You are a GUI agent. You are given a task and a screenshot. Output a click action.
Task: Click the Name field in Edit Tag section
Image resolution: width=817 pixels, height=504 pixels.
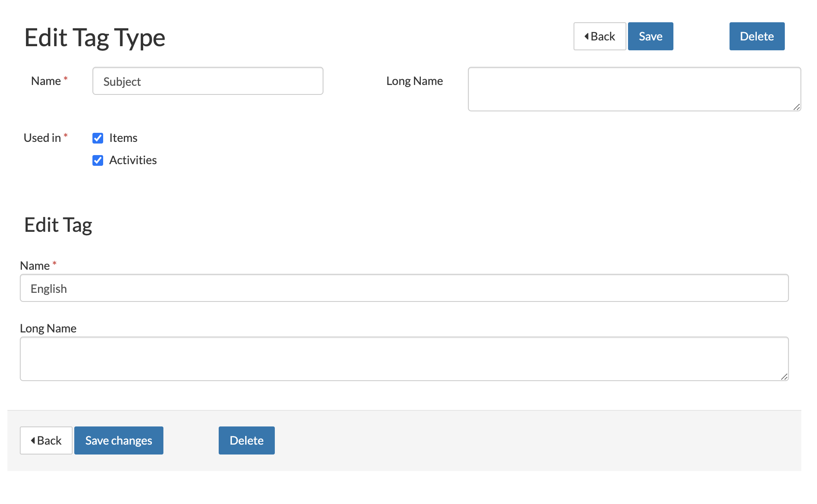click(405, 288)
